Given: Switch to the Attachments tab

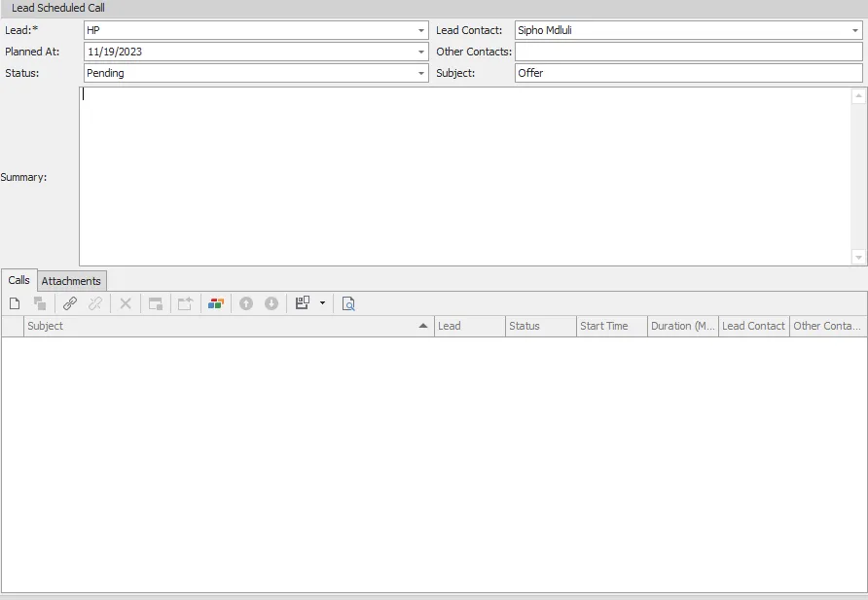Looking at the screenshot, I should [x=71, y=281].
